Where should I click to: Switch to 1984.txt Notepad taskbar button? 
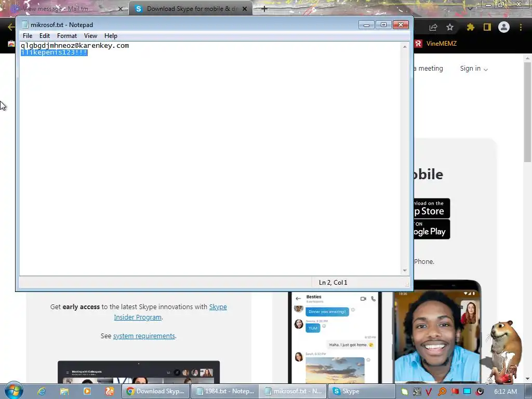[224, 391]
